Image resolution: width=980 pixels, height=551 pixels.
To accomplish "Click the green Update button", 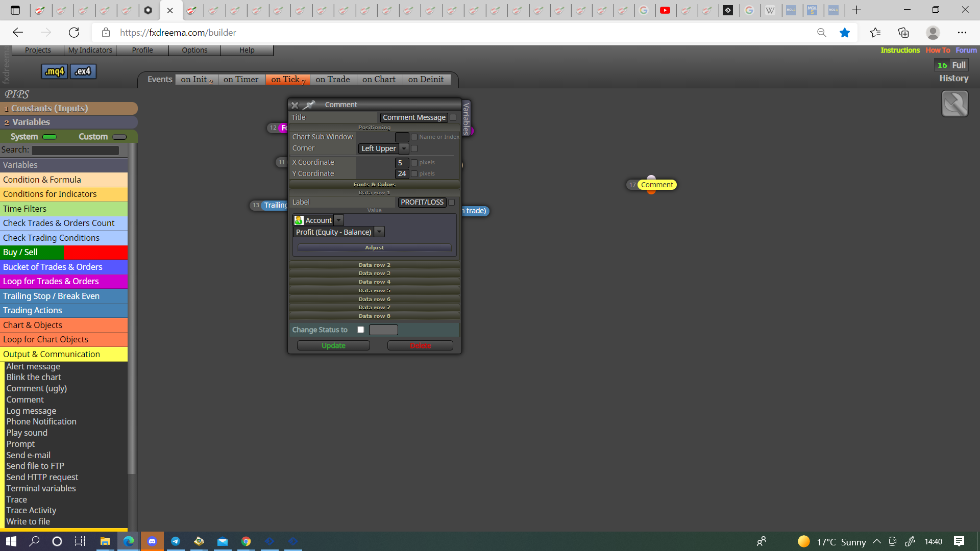I will [333, 346].
